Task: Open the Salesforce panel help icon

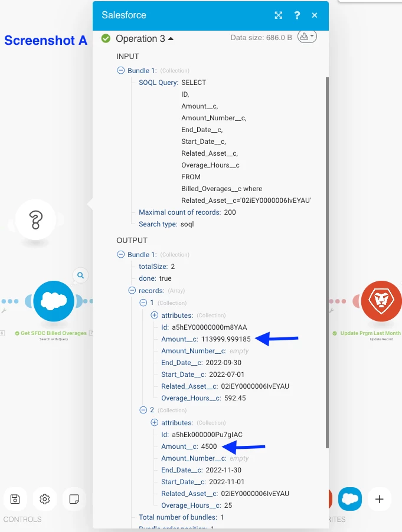Action: (297, 15)
